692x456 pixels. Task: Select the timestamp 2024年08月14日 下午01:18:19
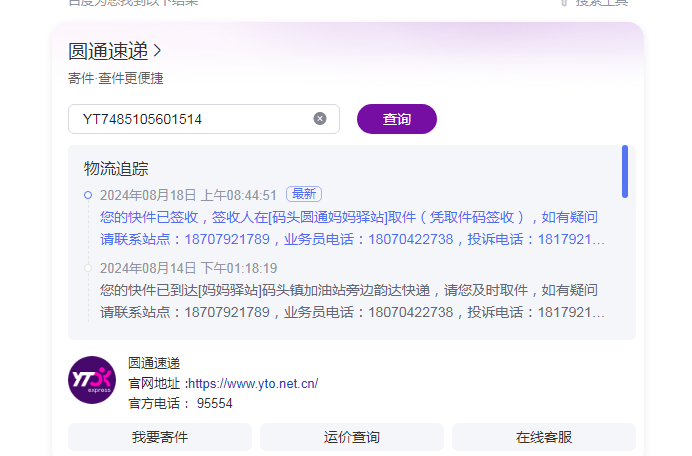click(x=188, y=268)
